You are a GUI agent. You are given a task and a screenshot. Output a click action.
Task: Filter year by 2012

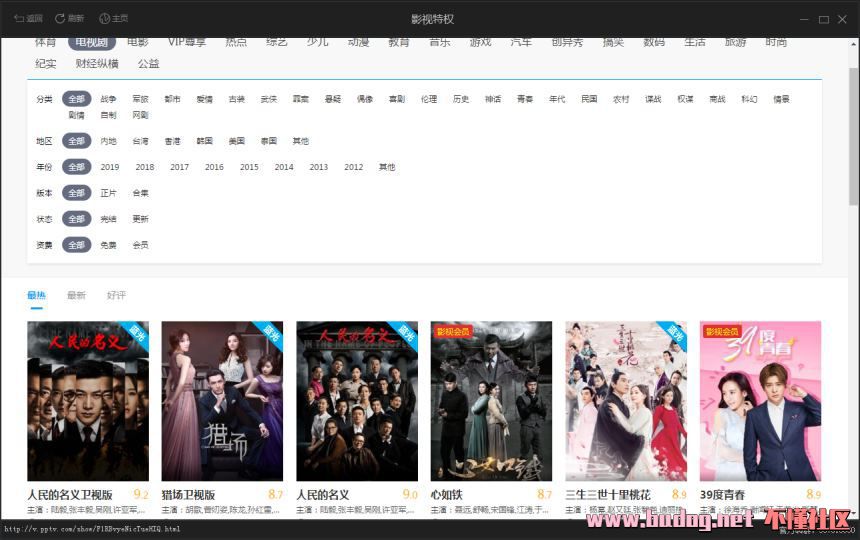click(x=354, y=167)
